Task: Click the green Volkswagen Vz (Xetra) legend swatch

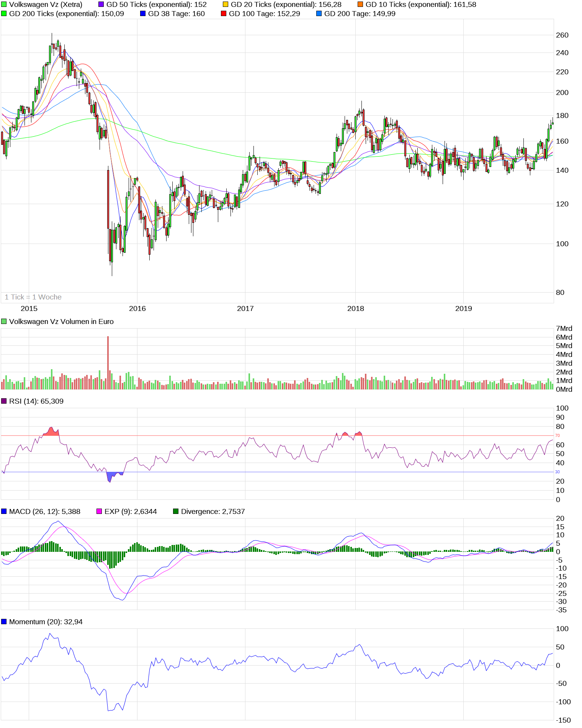Action: point(4,5)
